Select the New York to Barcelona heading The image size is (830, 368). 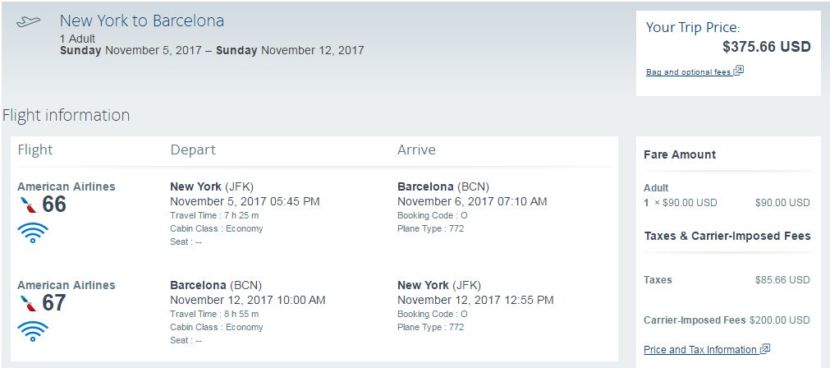[142, 21]
